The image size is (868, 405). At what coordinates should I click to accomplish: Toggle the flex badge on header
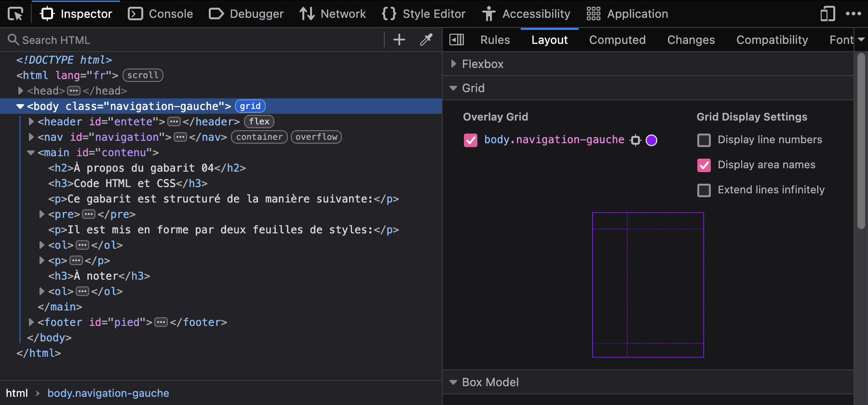click(259, 121)
